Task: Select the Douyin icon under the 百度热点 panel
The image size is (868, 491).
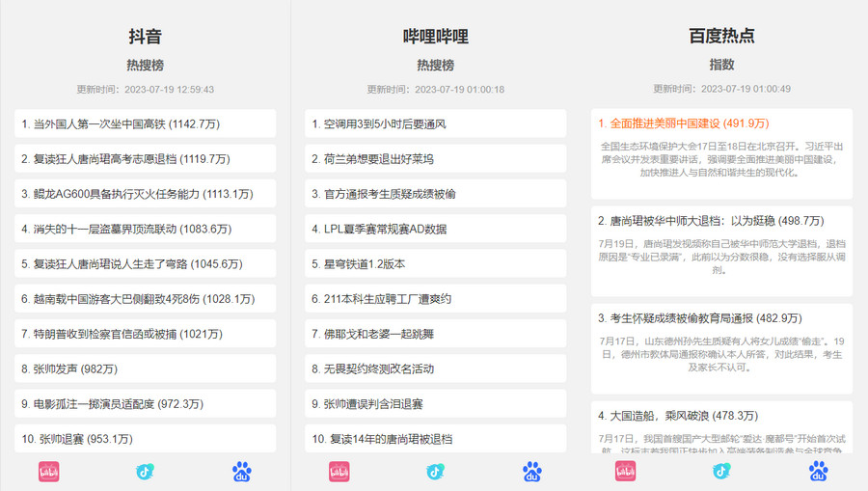Action: tap(721, 472)
